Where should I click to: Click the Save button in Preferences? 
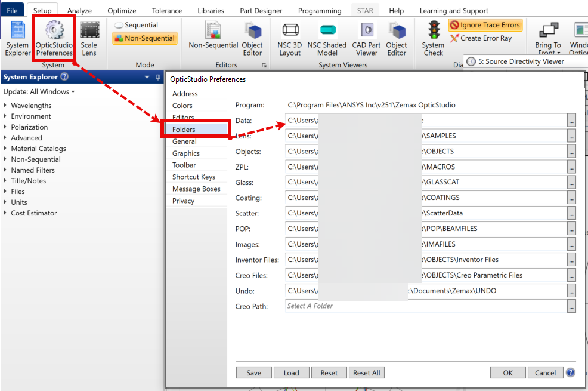click(x=254, y=373)
